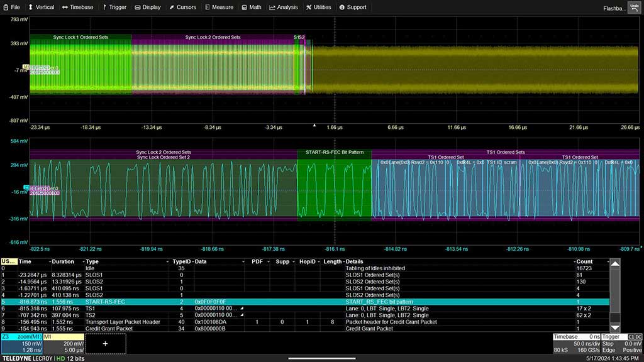Click the Support info icon
The width and height of the screenshot is (644, 362).
(342, 8)
